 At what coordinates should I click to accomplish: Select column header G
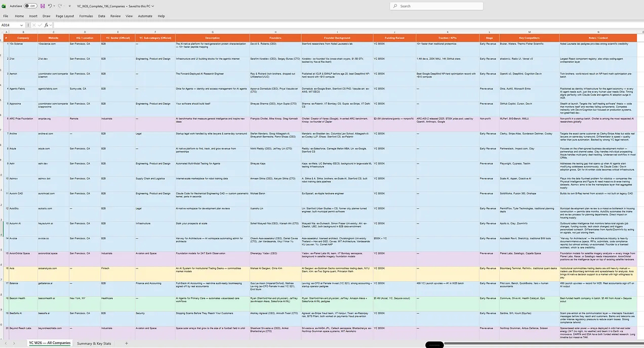click(213, 31)
